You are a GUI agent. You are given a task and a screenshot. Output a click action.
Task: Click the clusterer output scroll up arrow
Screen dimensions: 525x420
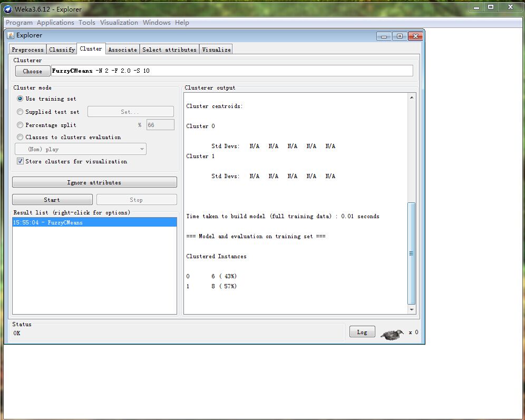[x=412, y=97]
